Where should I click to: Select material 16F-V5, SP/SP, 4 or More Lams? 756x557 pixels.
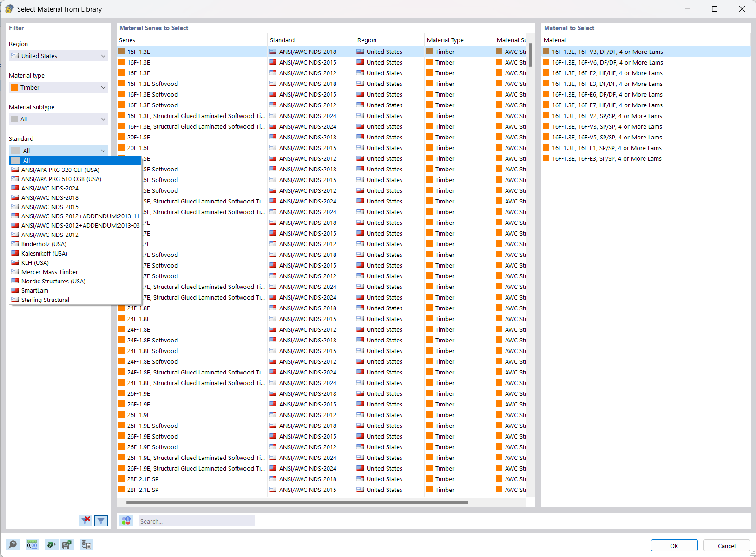tap(646, 137)
